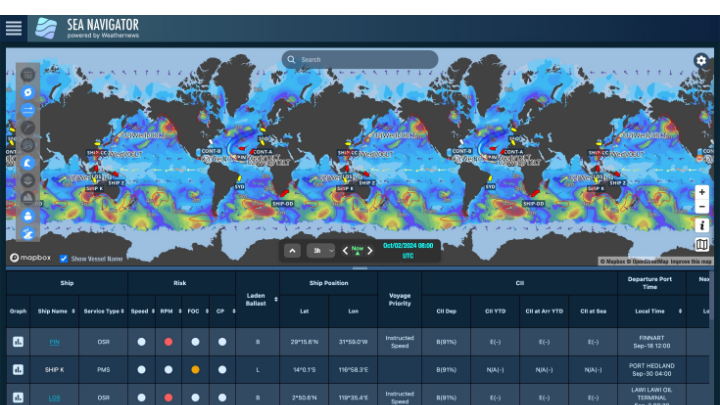
Task: Sort table by Speed risk
Action: pyautogui.click(x=153, y=311)
